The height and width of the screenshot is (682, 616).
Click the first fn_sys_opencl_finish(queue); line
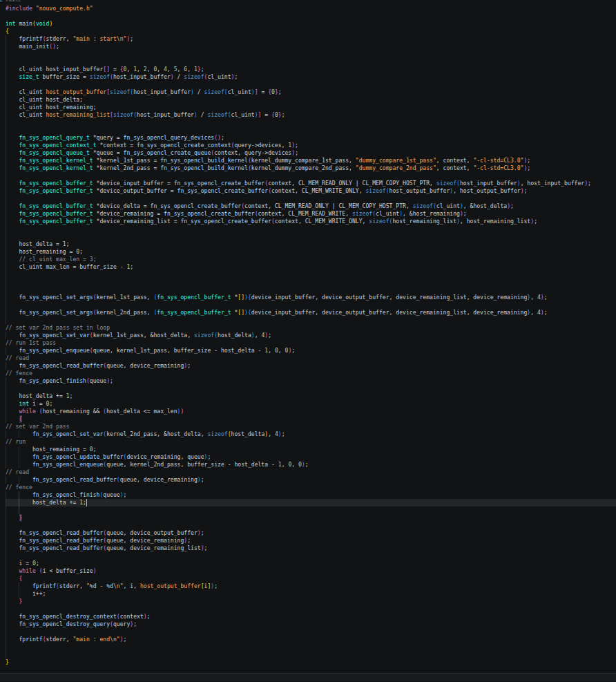click(x=66, y=381)
